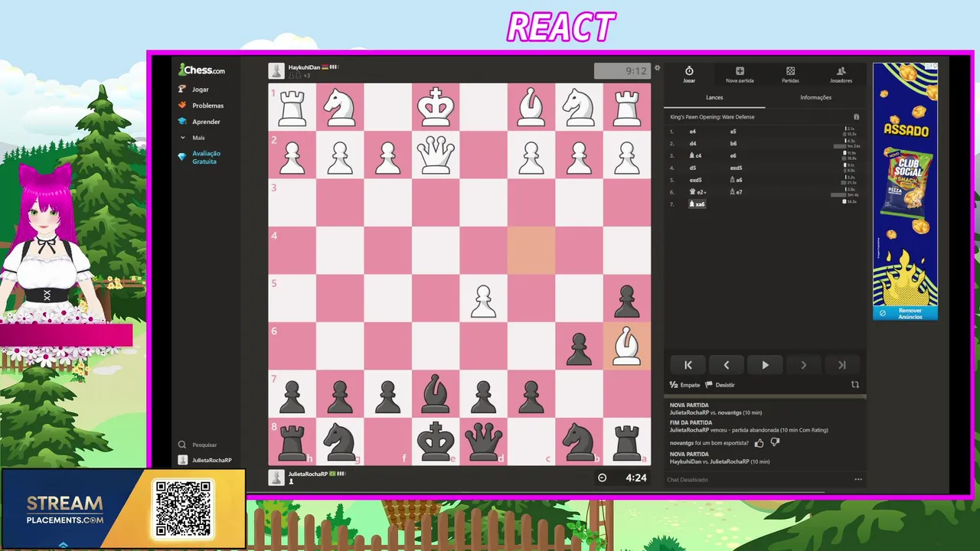Image resolution: width=980 pixels, height=551 pixels.
Task: Click the opponent clock showing 9:12
Action: pyautogui.click(x=622, y=71)
